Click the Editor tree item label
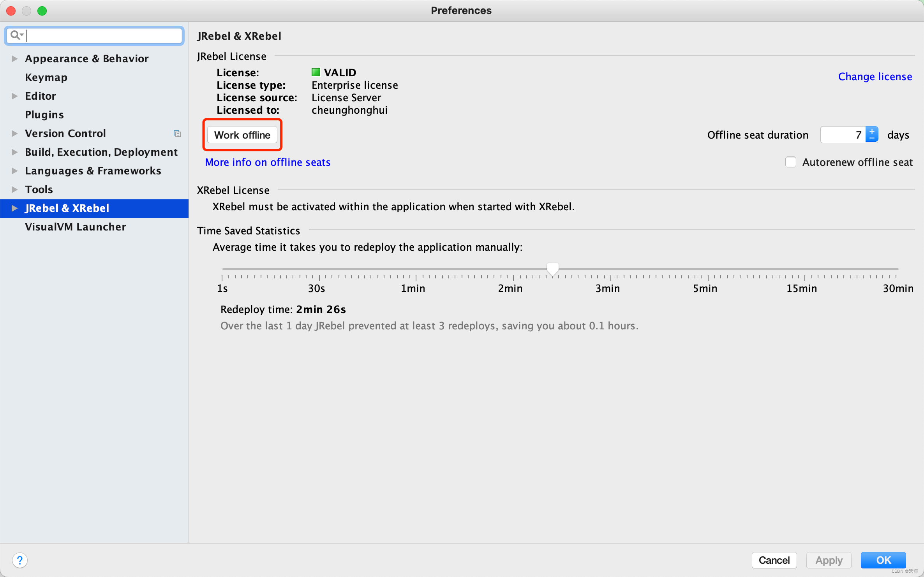924x577 pixels. pyautogui.click(x=41, y=96)
